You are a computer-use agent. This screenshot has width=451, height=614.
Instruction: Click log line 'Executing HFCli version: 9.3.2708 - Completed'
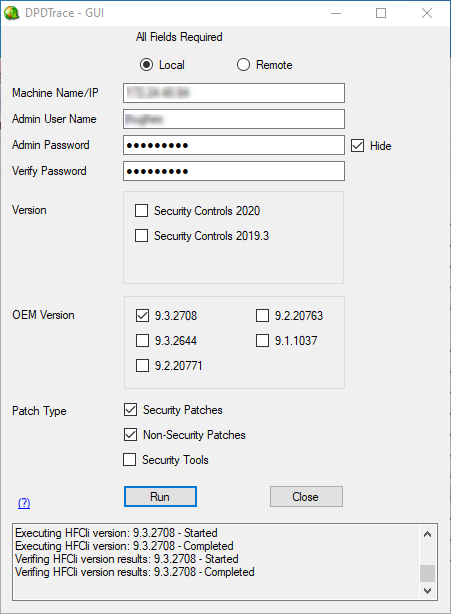[x=124, y=546]
